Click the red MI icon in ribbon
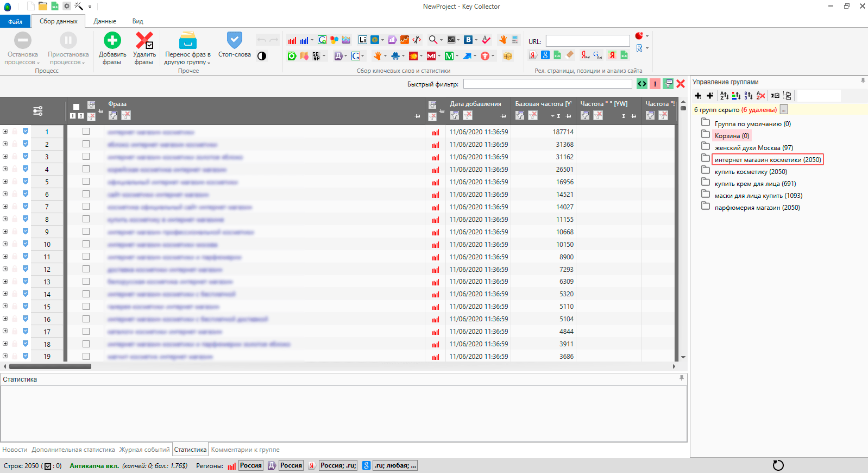The image size is (868, 473). tap(431, 56)
